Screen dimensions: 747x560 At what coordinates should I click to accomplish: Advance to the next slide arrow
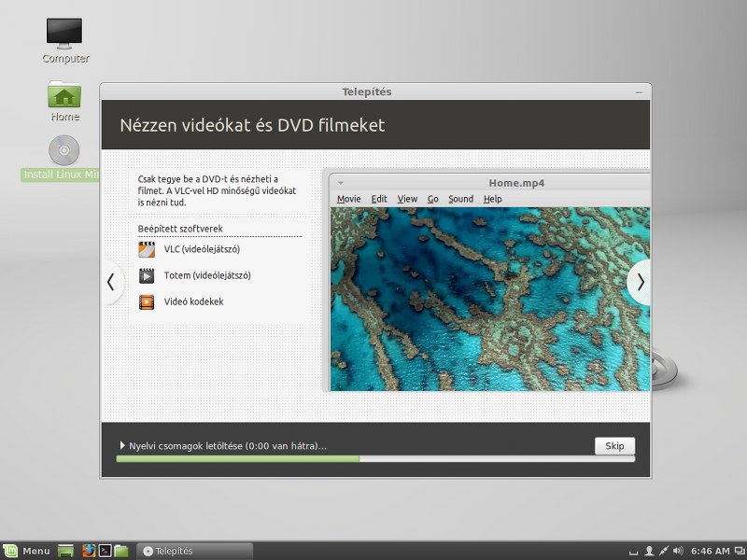(640, 283)
